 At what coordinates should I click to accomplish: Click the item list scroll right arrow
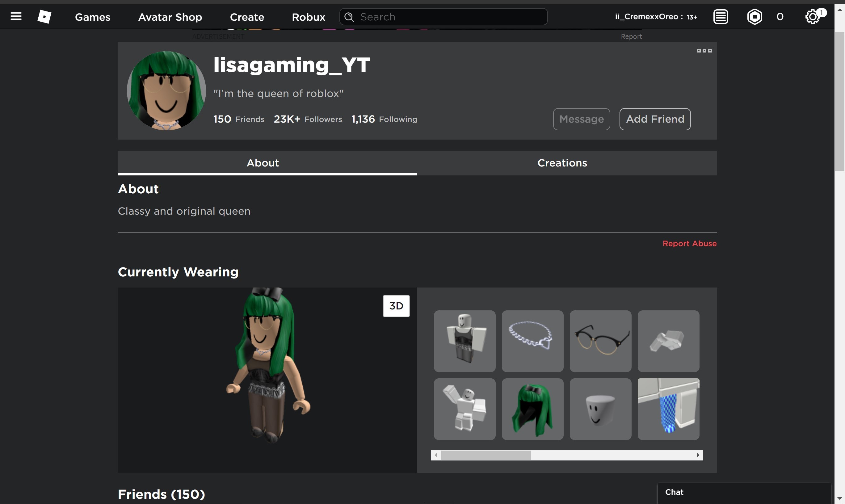tap(698, 455)
